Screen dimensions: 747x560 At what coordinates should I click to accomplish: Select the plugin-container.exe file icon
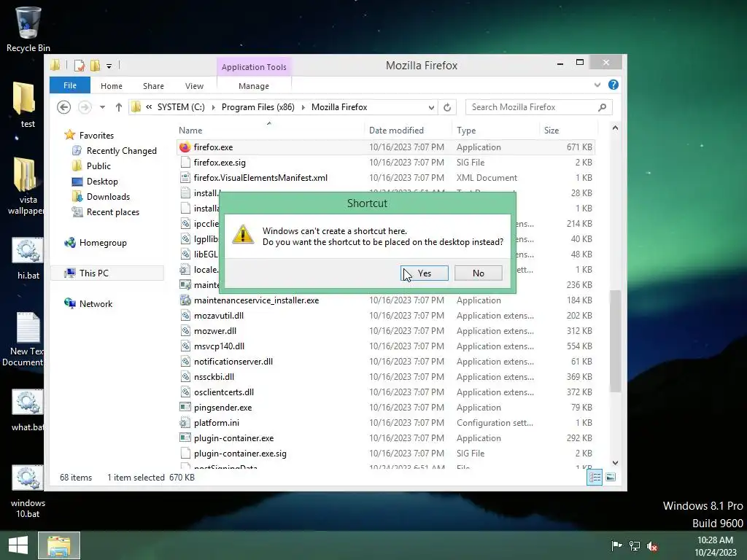pyautogui.click(x=185, y=437)
